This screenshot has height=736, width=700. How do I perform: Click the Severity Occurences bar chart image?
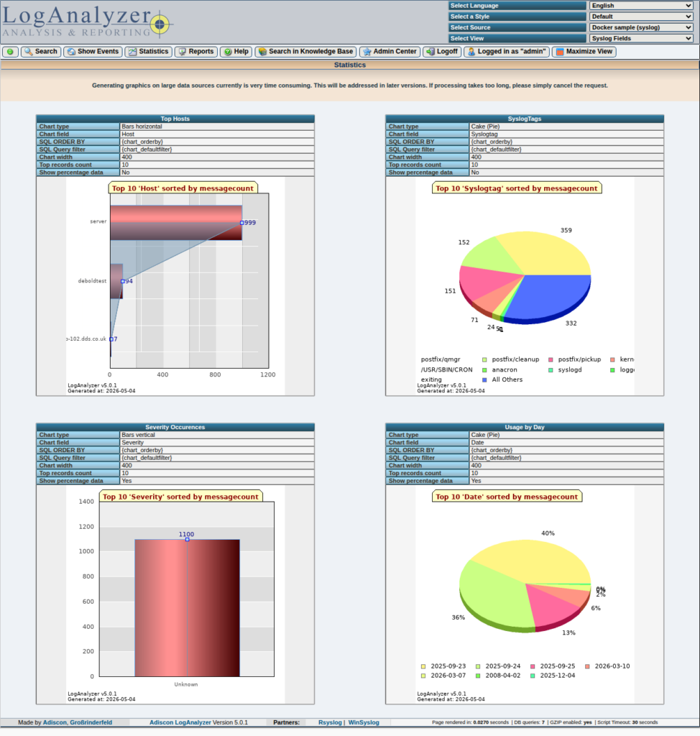pyautogui.click(x=175, y=594)
